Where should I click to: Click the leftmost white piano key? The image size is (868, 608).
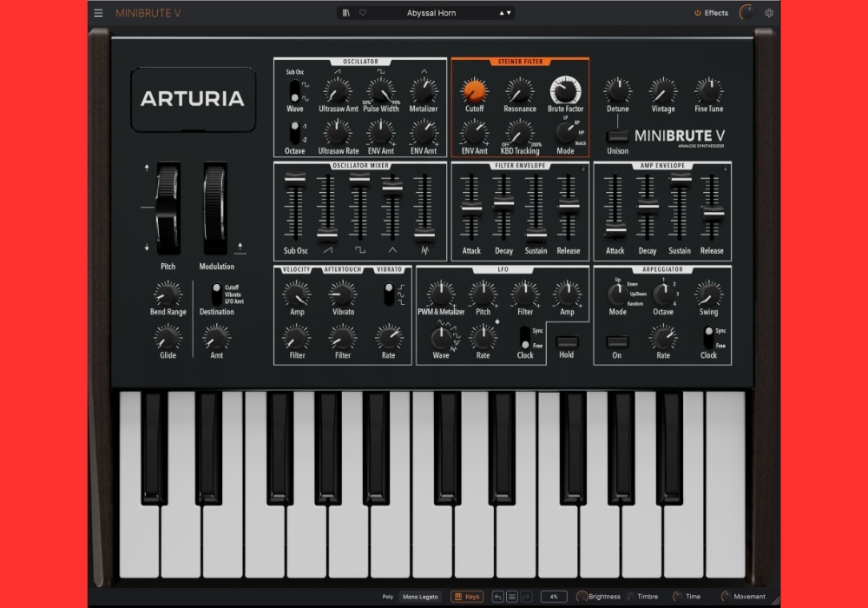(139, 541)
